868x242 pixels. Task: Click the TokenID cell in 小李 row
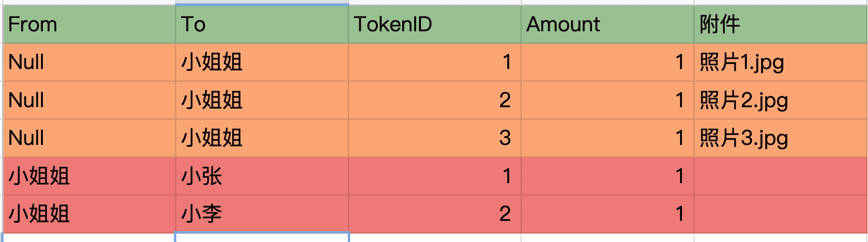[x=434, y=214]
